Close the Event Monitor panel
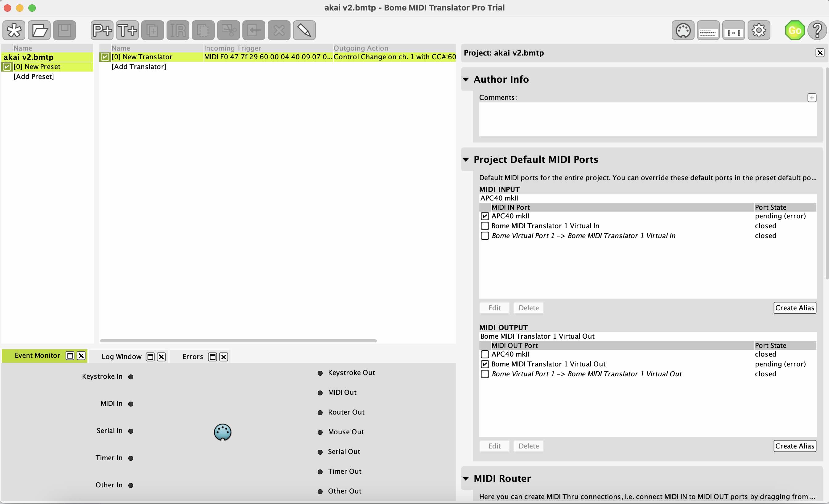Viewport: 829px width, 504px height. (x=81, y=356)
